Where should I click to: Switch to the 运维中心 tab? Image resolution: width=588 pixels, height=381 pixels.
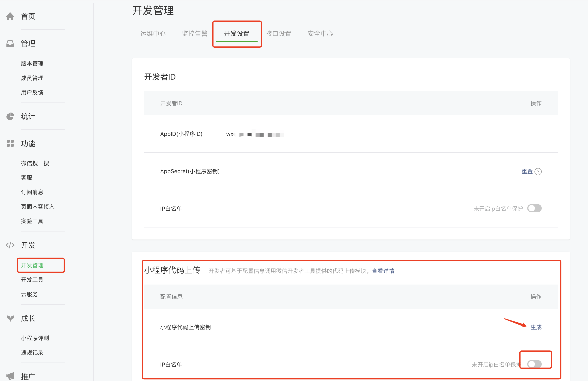(153, 34)
